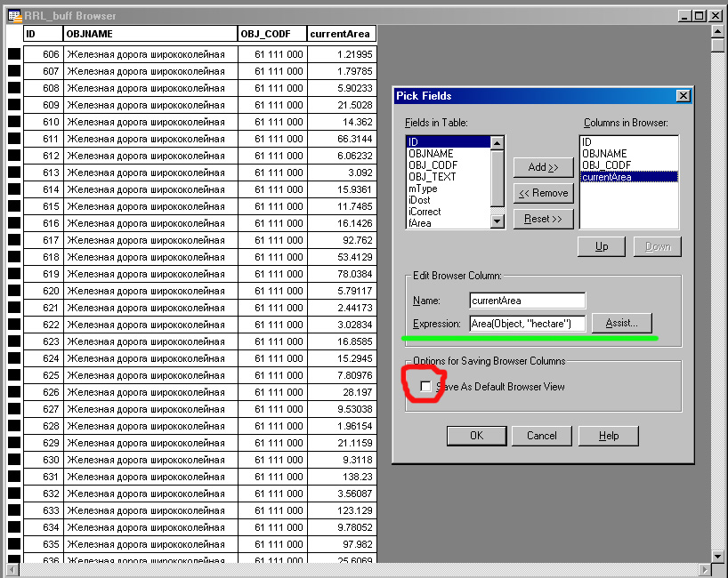The height and width of the screenshot is (578, 728).
Task: Select mType in Fields in Table list
Action: click(448, 189)
